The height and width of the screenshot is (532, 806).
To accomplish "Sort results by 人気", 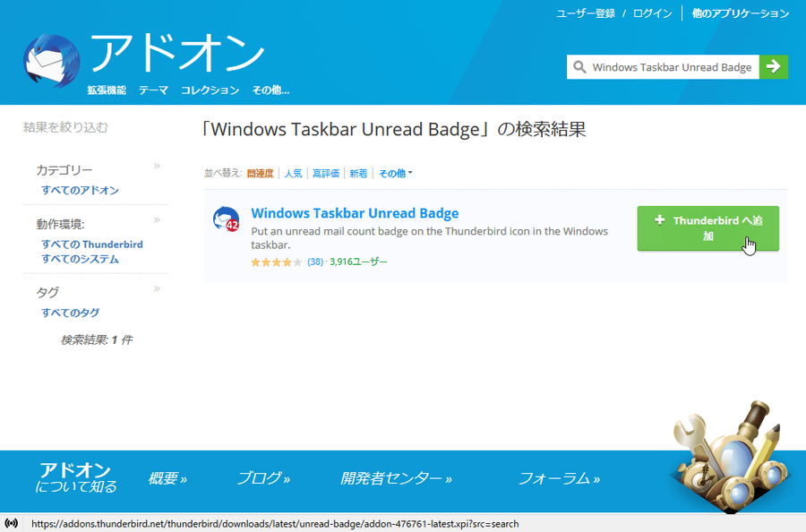I will pos(293,174).
